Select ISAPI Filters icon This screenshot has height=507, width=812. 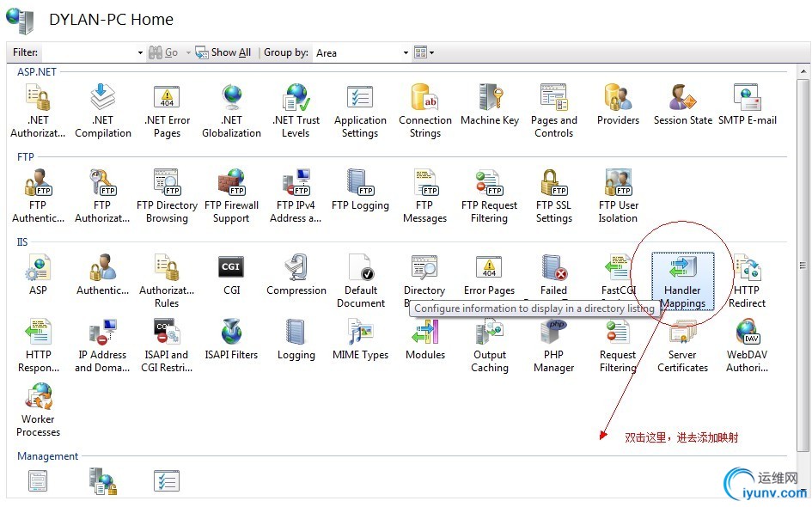[231, 339]
